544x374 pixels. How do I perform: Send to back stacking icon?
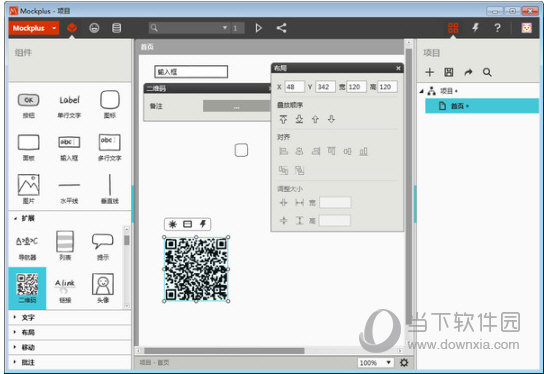click(299, 119)
